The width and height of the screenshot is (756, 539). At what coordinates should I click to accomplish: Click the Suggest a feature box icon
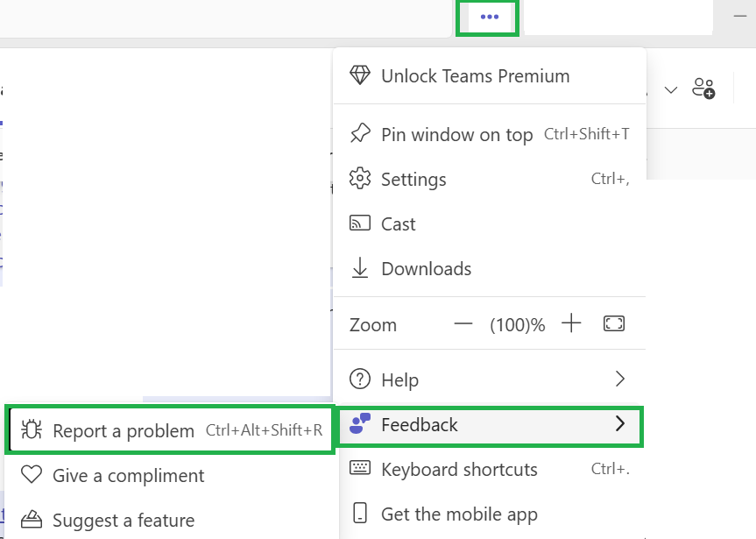coord(32,520)
